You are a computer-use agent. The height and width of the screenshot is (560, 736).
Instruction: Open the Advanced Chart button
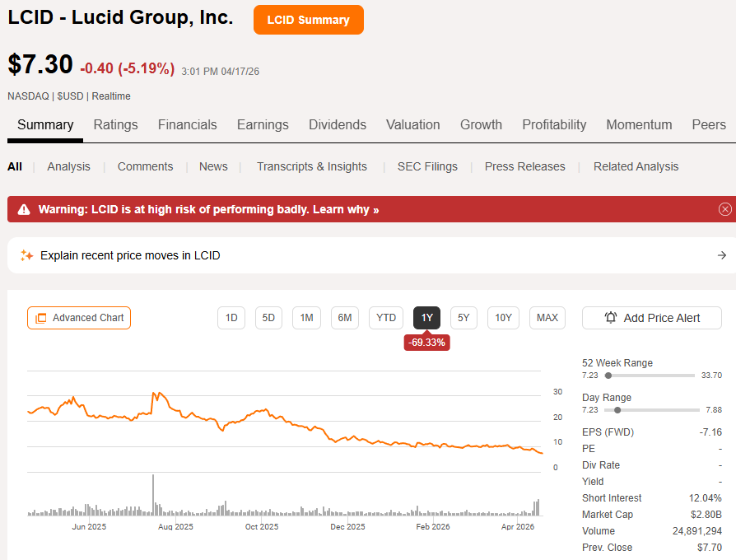pyautogui.click(x=79, y=318)
